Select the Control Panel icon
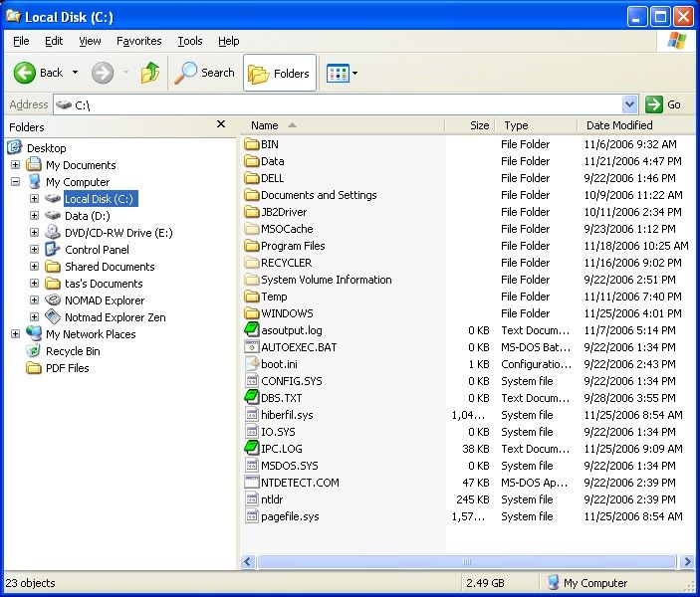The width and height of the screenshot is (700, 597). [x=53, y=249]
